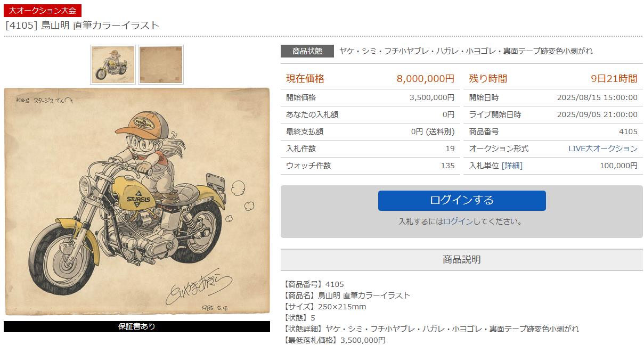This screenshot has width=644, height=345.
Task: Click the ウォッチ件数 count of 135
Action: [x=448, y=166]
